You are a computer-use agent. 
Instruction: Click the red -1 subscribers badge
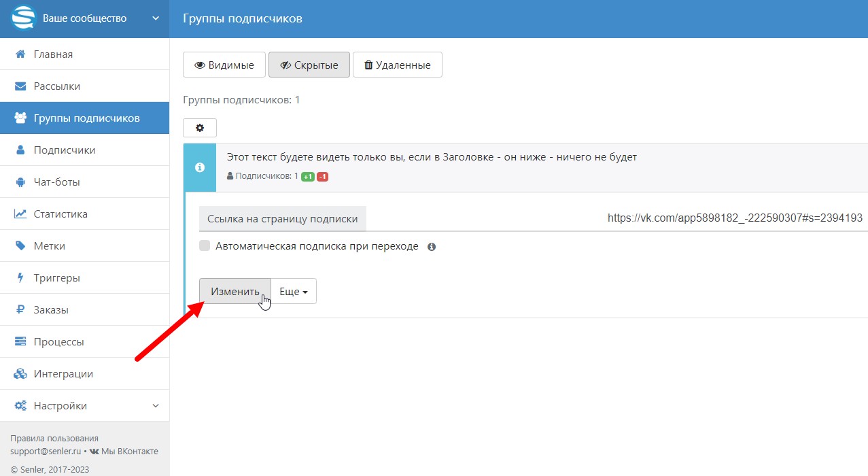click(x=322, y=177)
